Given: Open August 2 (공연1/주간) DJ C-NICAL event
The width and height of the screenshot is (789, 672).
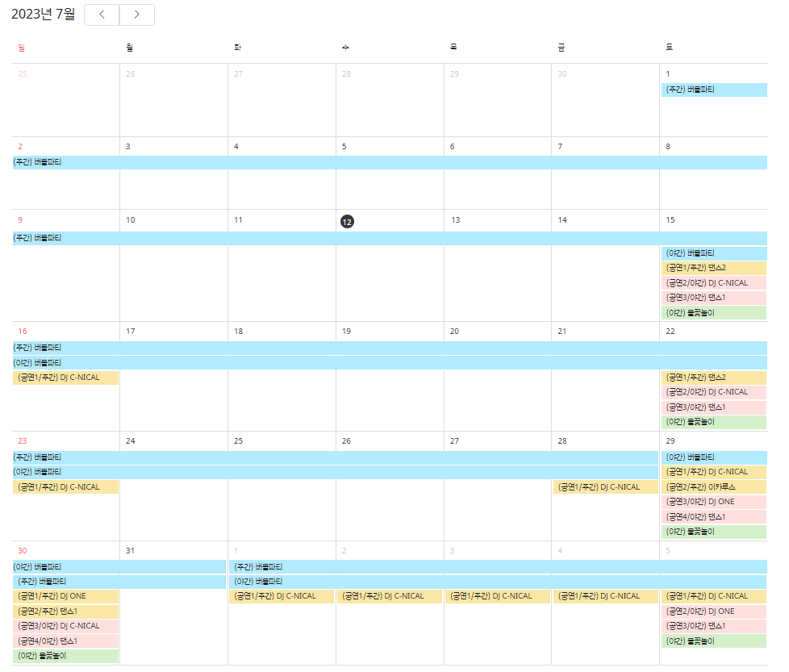Looking at the screenshot, I should (390, 596).
